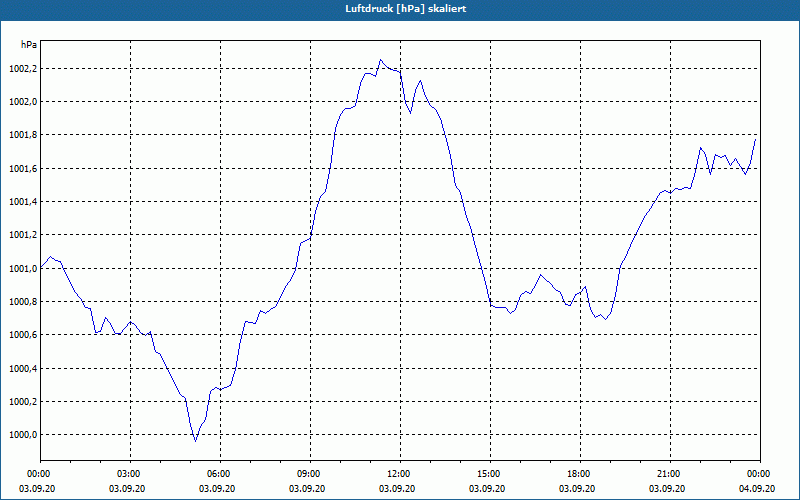This screenshot has width=800, height=500.
Task: Select the 1002,2 y-axis label
Action: tap(23, 69)
